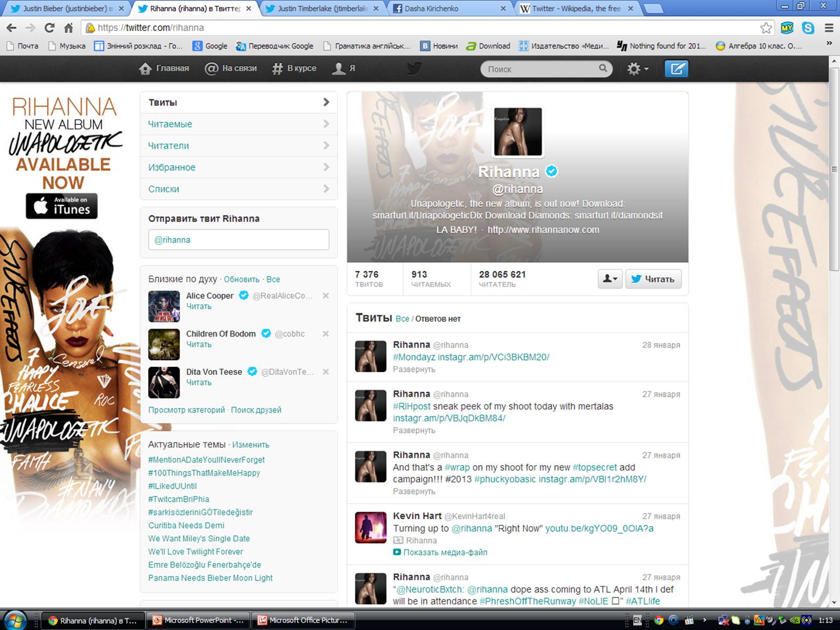Open the Главная home tab
The width and height of the screenshot is (840, 630).
pos(164,68)
